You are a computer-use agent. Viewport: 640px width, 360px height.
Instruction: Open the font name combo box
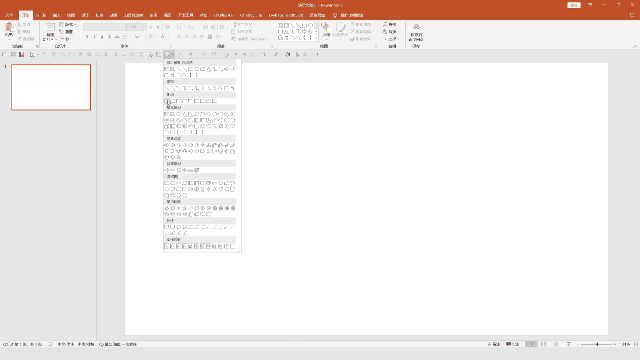106,27
